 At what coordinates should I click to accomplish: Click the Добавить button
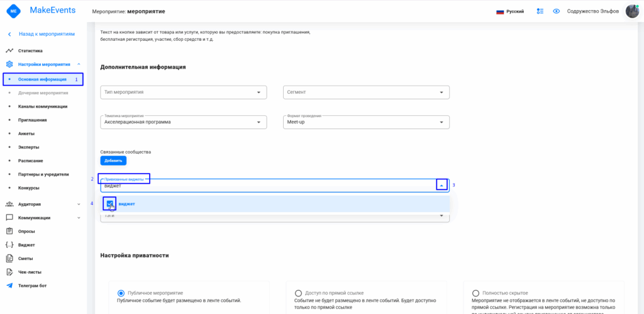click(x=113, y=161)
